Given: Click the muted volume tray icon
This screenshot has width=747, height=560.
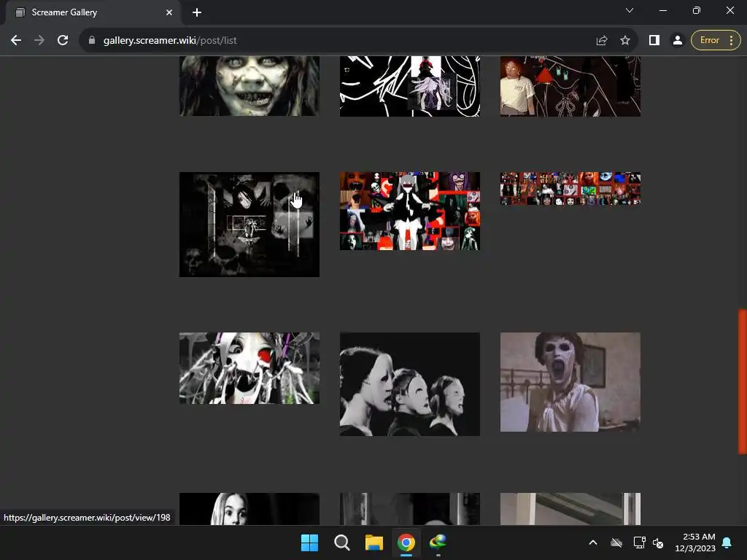Looking at the screenshot, I should point(658,542).
